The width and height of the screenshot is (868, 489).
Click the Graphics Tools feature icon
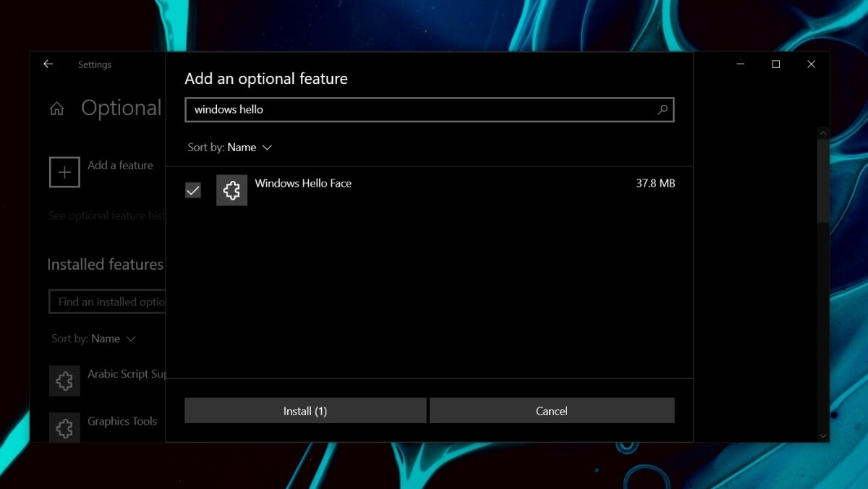click(x=64, y=427)
